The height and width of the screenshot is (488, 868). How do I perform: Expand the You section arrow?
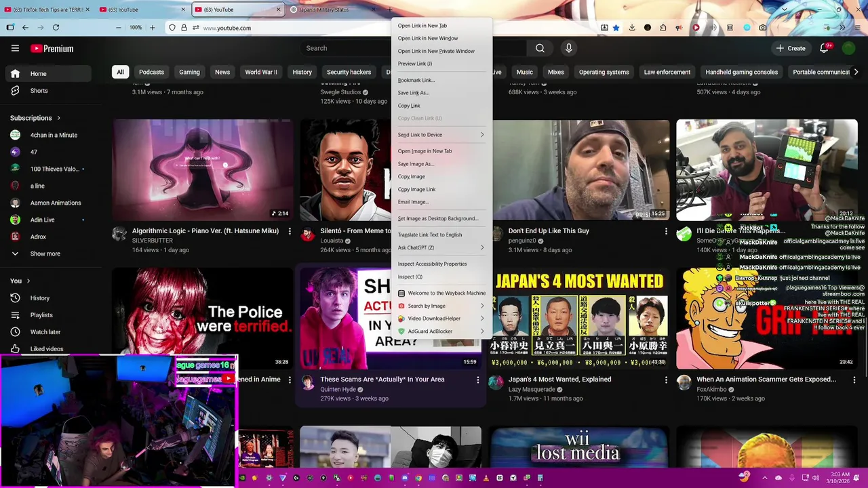[x=28, y=281]
